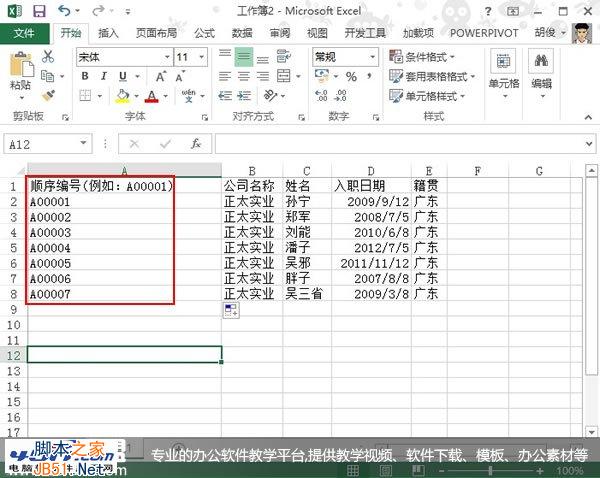The image size is (600, 478).
Task: Click the Save icon in quick access toolbar
Action: tap(38, 11)
